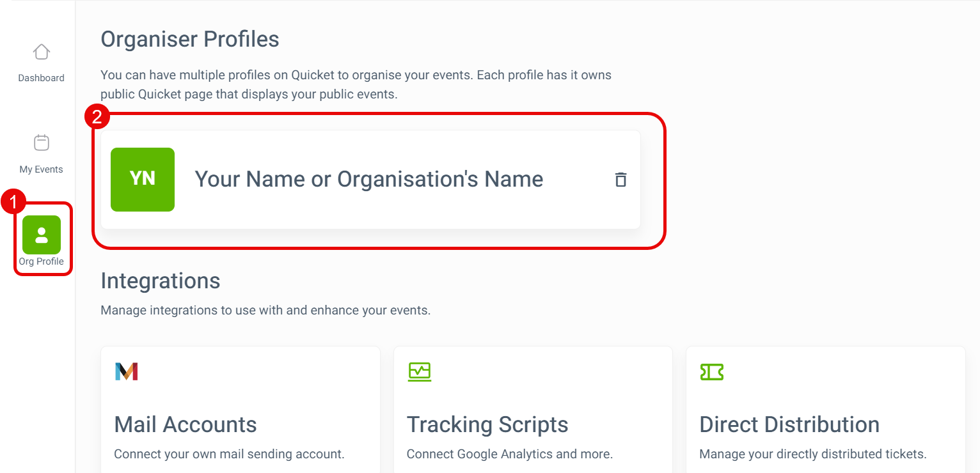Open the Mail Accounts integration card
980x473 pixels.
pyautogui.click(x=241, y=410)
